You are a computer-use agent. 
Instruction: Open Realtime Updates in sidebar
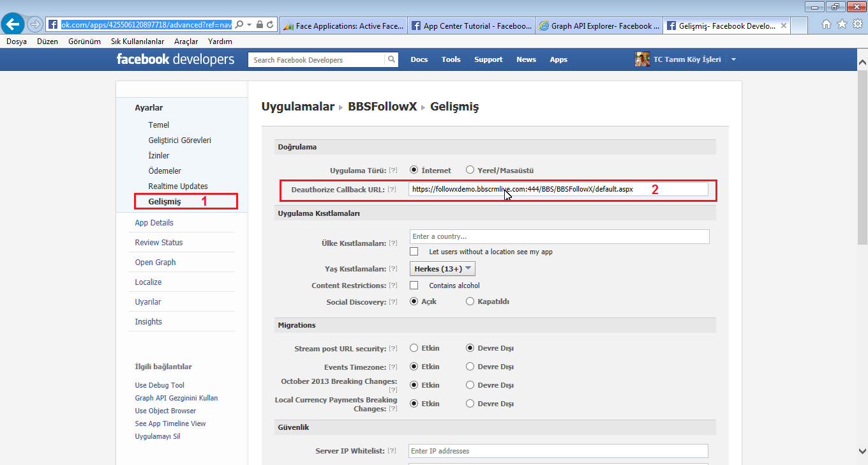click(178, 187)
